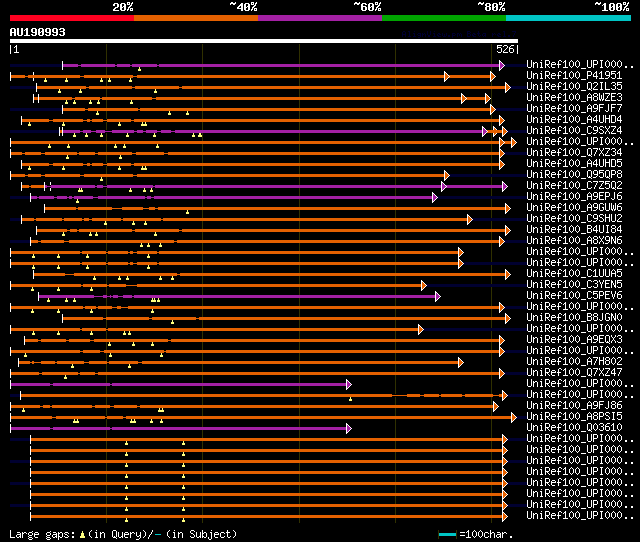Click the end arrowhead of the UniRef100_A8PSI5 alignment
The height and width of the screenshot is (542, 640).
[514, 418]
